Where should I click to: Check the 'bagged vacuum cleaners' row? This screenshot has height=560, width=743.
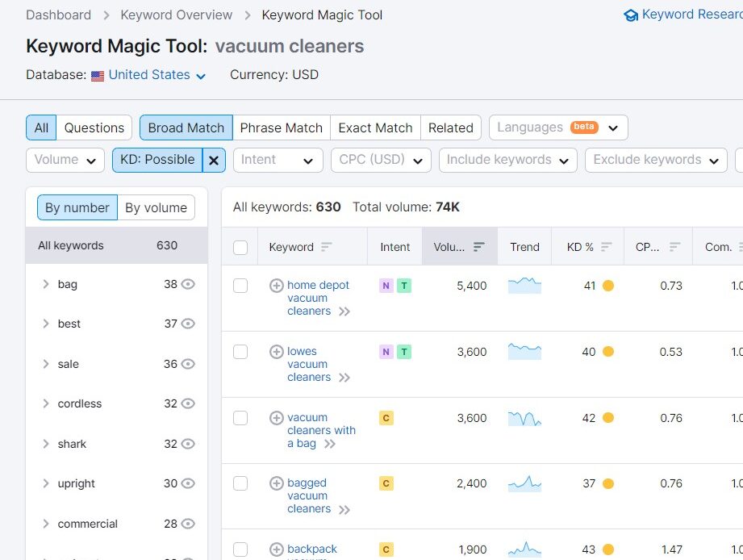click(240, 483)
